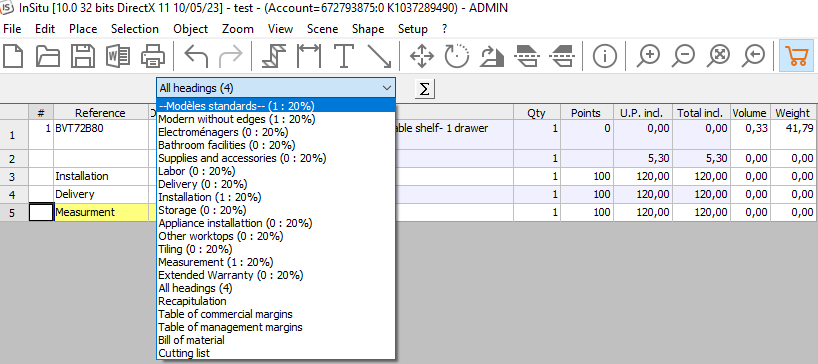Choose Other worktops option
This screenshot has height=364, width=818.
point(276,236)
